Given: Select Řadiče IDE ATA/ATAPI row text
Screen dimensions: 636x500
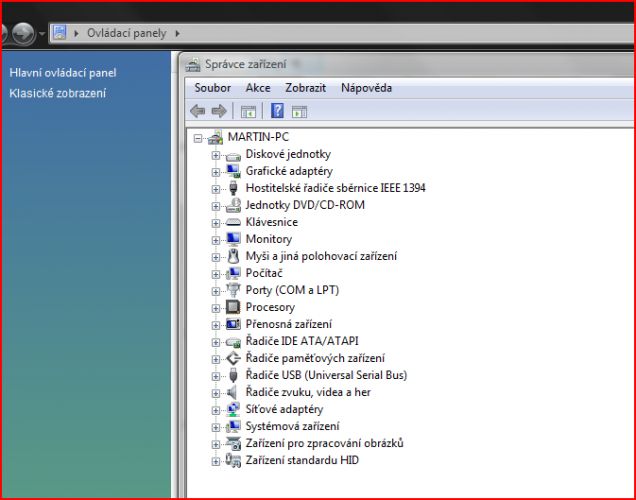Looking at the screenshot, I should click(302, 341).
